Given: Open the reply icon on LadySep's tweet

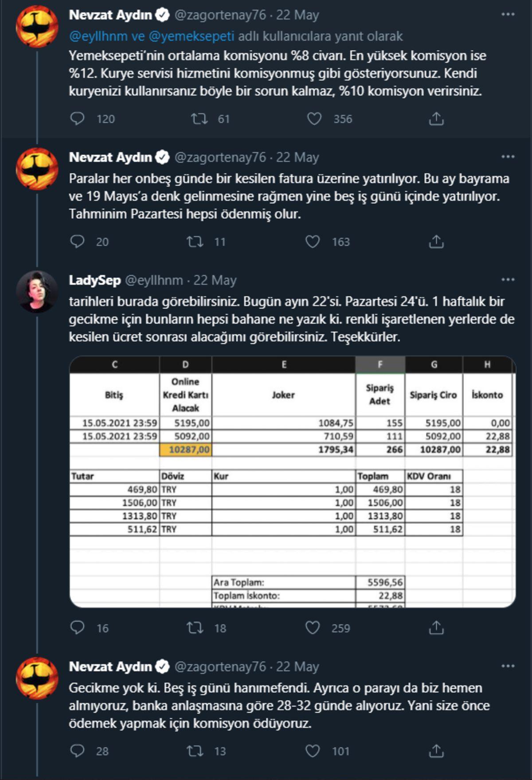Looking at the screenshot, I should point(78,627).
